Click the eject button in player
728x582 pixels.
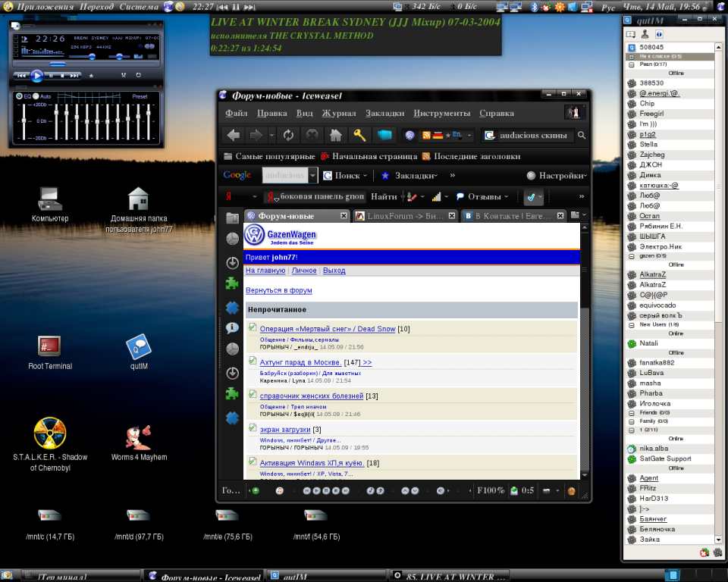click(x=92, y=75)
